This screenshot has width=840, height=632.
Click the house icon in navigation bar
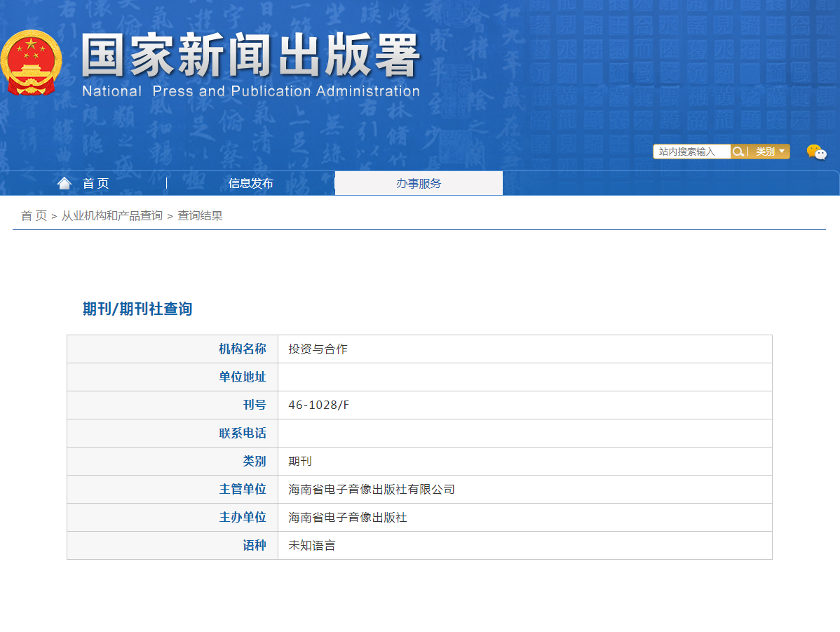coord(65,184)
